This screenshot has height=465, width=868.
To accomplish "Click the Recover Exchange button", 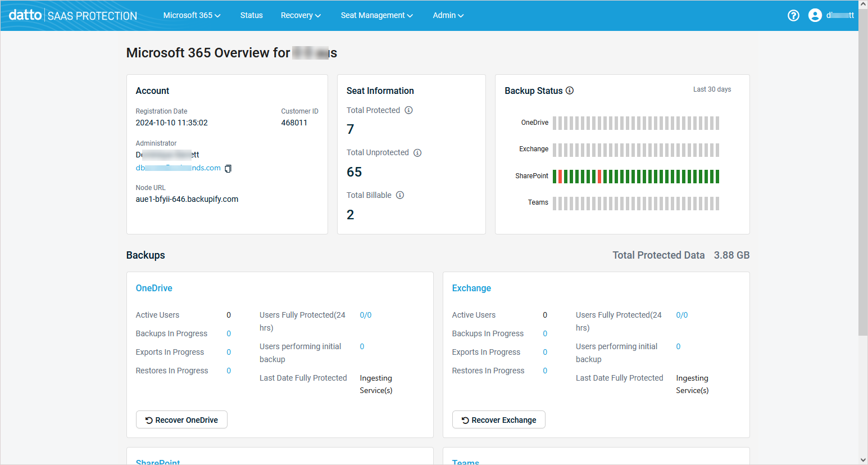I will pos(498,420).
